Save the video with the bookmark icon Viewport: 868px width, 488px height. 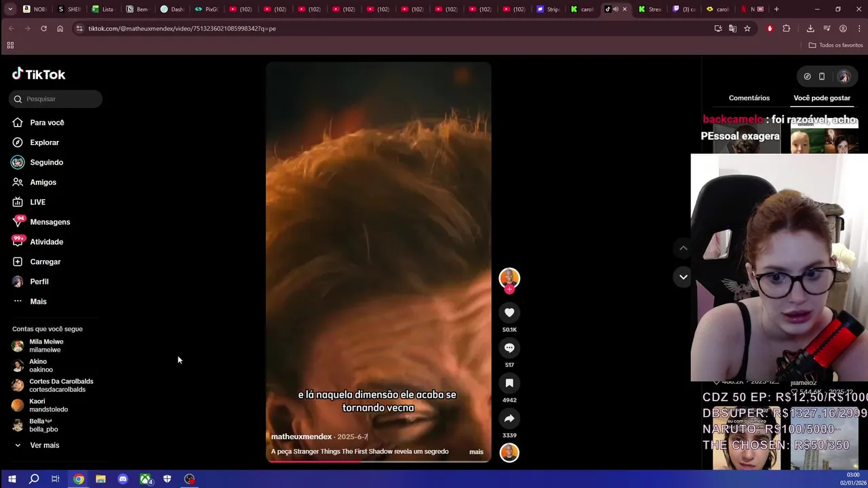[509, 383]
